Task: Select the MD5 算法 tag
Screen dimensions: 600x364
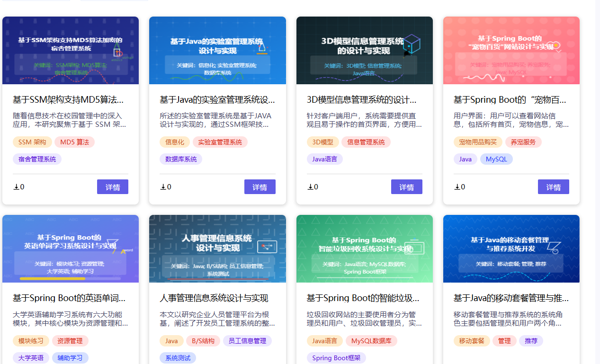Action: 74,142
